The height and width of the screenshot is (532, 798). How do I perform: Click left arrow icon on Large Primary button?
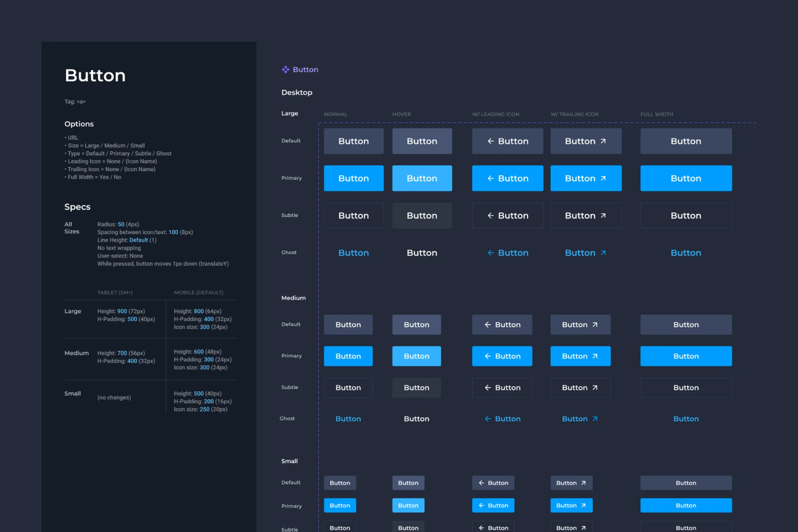pyautogui.click(x=490, y=178)
